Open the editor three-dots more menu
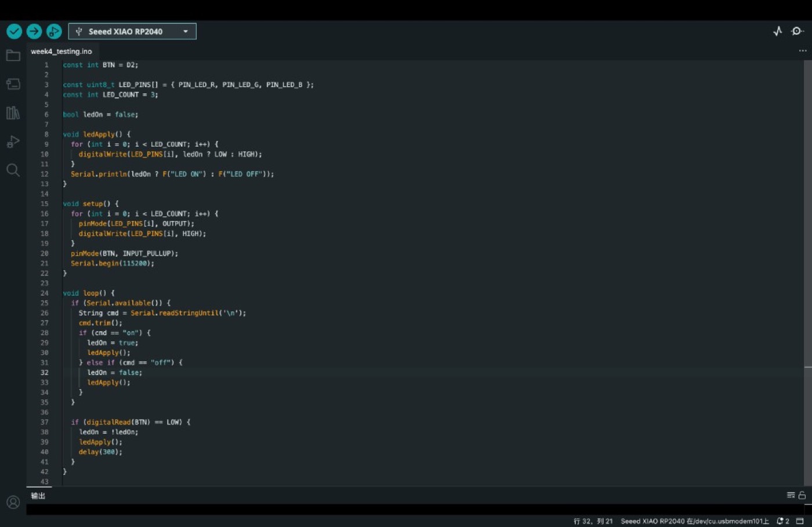Viewport: 812px width, 527px height. [803, 51]
